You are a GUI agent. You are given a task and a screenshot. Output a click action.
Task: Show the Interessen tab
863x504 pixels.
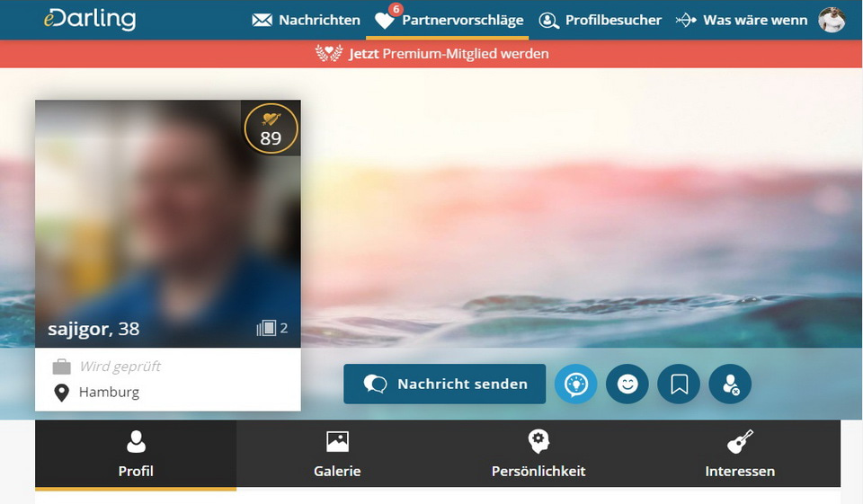740,454
